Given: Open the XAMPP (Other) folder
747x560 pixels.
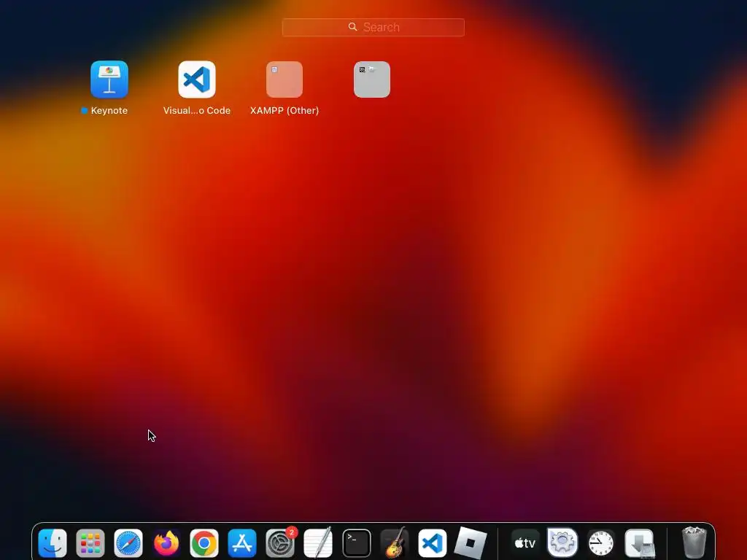Looking at the screenshot, I should [285, 79].
